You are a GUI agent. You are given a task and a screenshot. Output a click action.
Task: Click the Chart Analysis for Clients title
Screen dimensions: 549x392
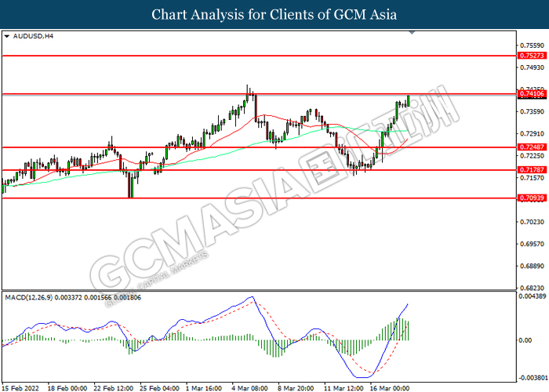(x=274, y=15)
